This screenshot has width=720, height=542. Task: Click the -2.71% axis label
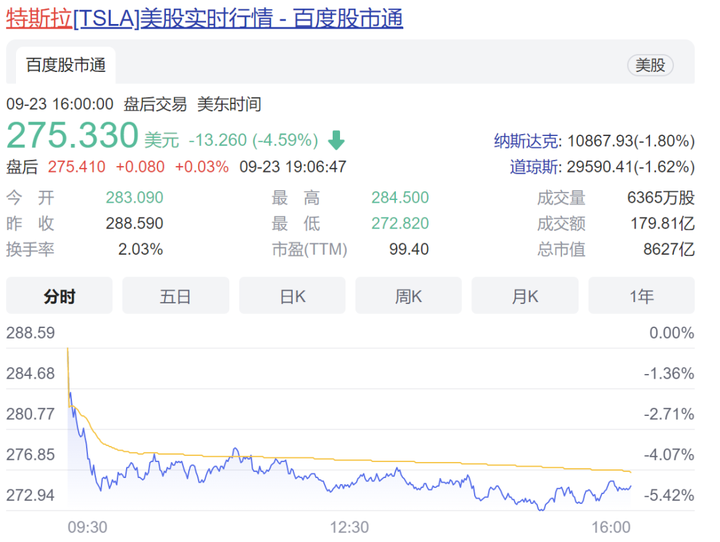(x=669, y=414)
